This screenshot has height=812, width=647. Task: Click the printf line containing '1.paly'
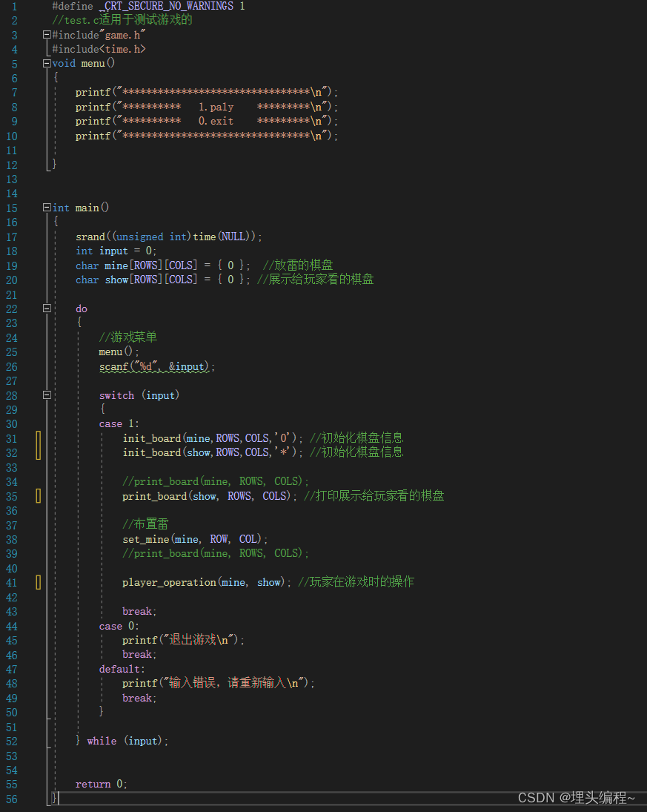coord(207,107)
